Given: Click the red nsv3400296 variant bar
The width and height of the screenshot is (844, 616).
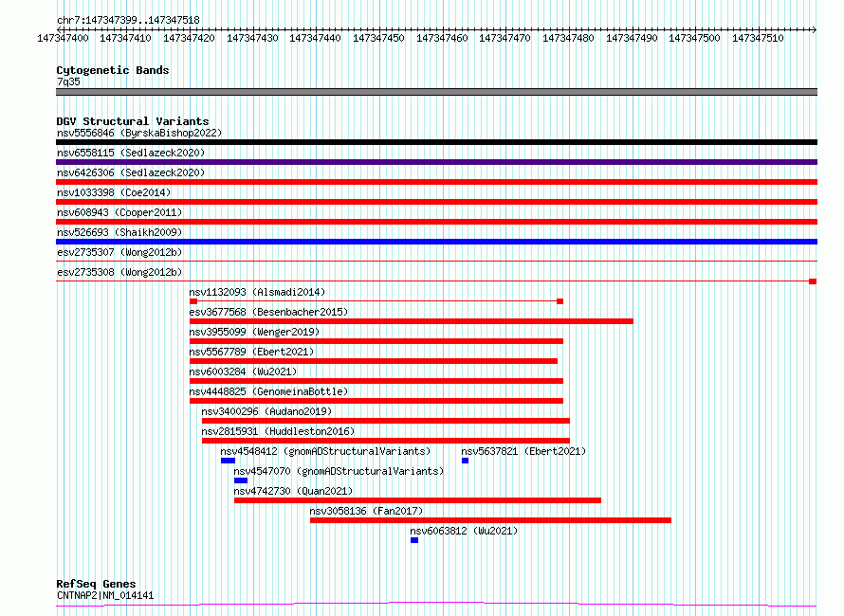Looking at the screenshot, I should [x=386, y=421].
